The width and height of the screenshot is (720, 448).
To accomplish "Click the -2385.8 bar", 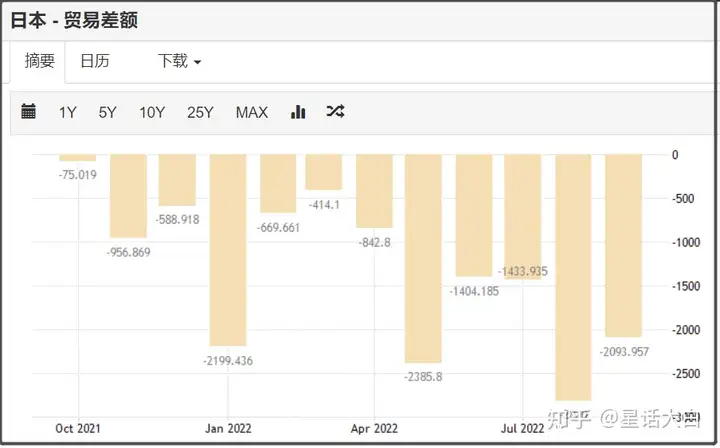I will pyautogui.click(x=423, y=258).
